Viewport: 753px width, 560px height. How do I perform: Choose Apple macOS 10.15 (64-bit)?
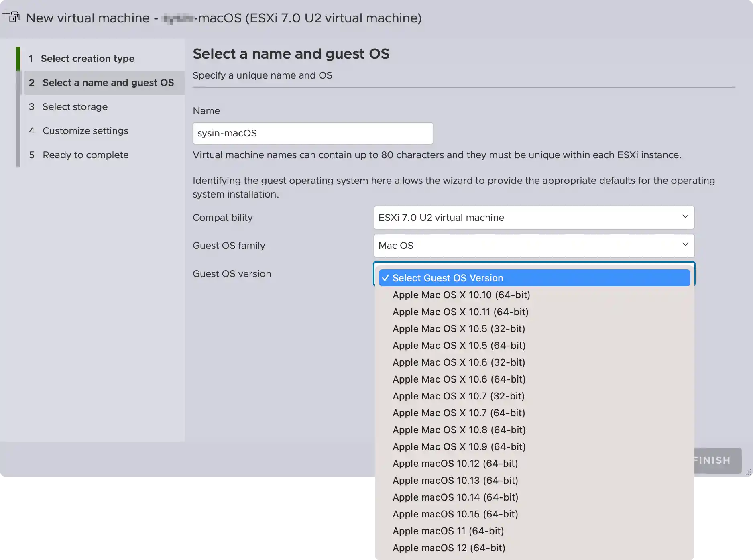534,514
